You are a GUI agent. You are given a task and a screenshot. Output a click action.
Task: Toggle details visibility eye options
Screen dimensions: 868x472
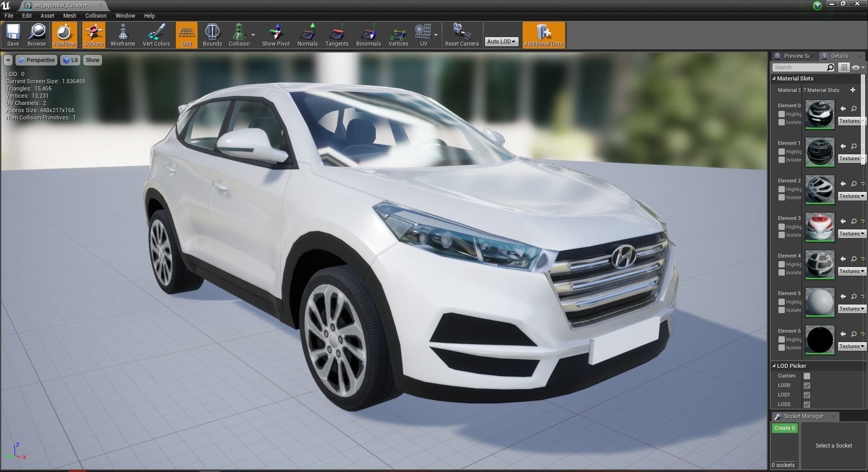point(858,67)
